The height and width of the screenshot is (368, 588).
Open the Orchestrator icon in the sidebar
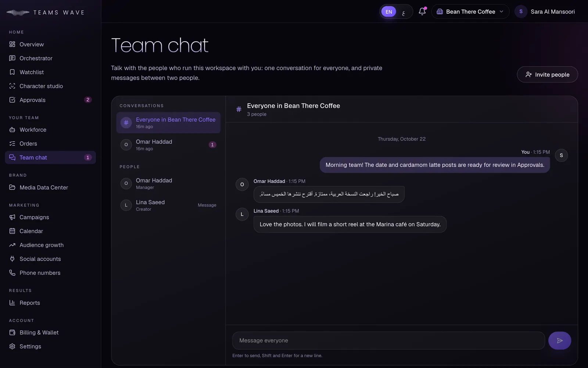(12, 58)
